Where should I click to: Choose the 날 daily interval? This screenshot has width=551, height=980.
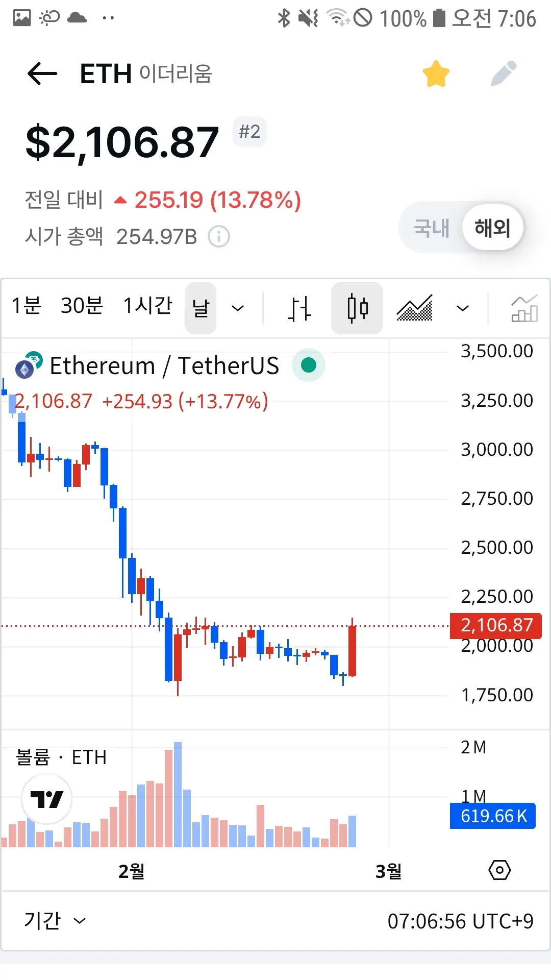coord(201,308)
